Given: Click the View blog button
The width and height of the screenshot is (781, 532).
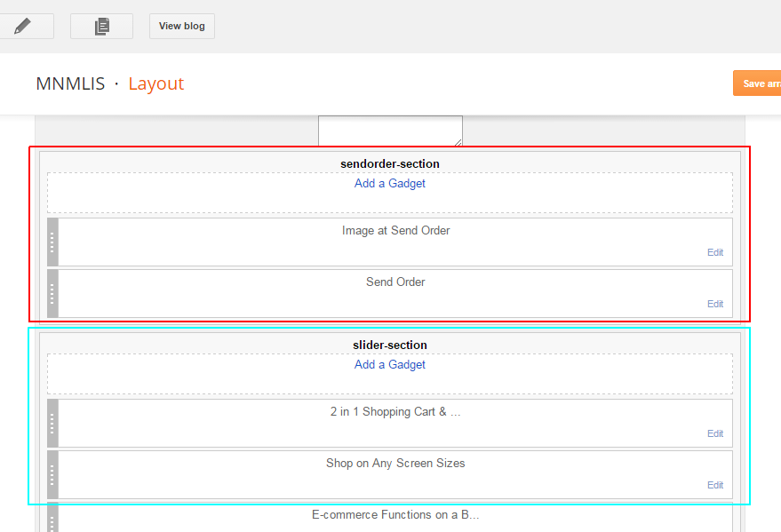Looking at the screenshot, I should pyautogui.click(x=182, y=26).
